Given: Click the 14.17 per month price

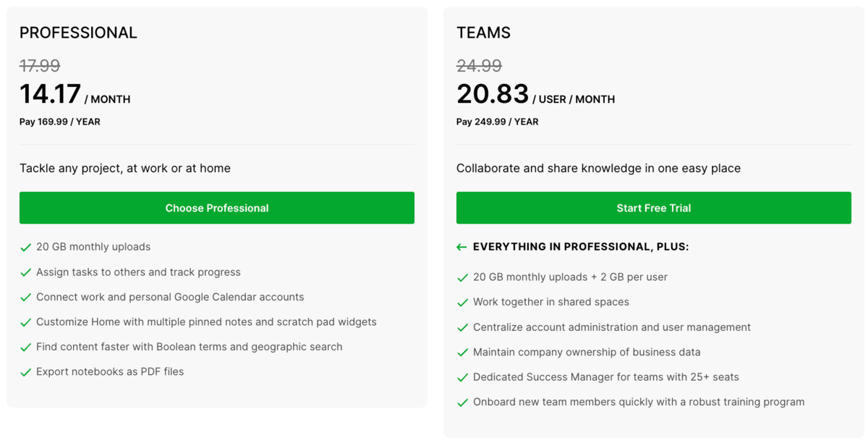Looking at the screenshot, I should click(50, 95).
